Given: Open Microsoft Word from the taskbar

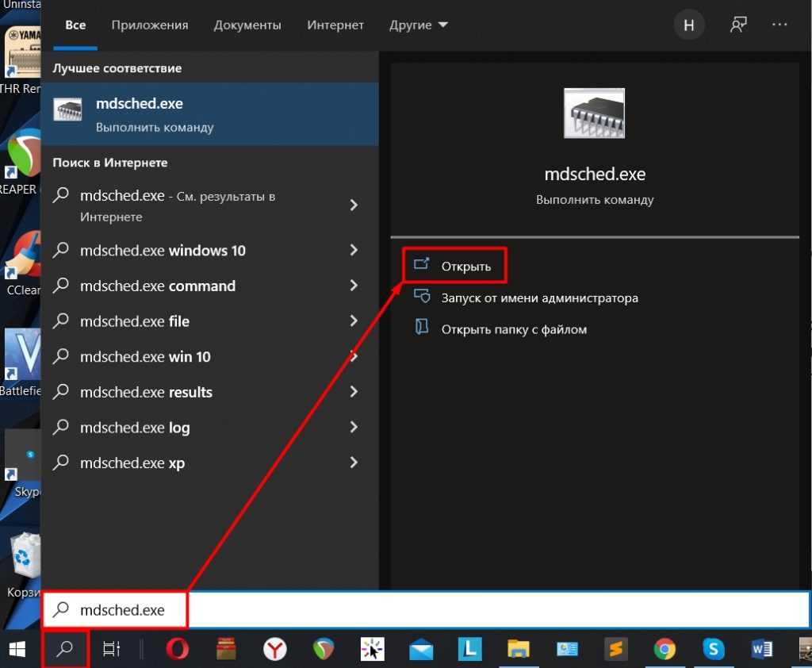Looking at the screenshot, I should [761, 650].
